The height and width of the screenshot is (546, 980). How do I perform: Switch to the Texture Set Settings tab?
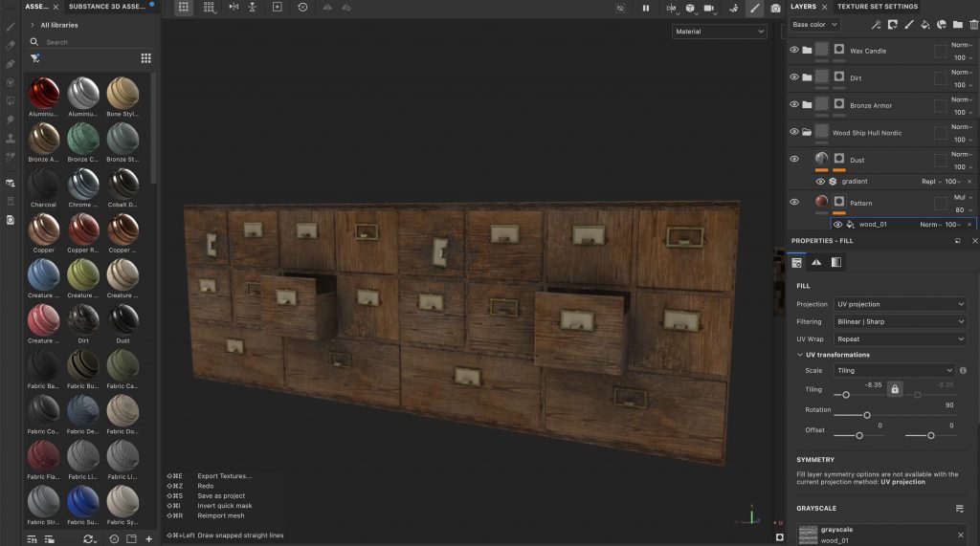877,7
